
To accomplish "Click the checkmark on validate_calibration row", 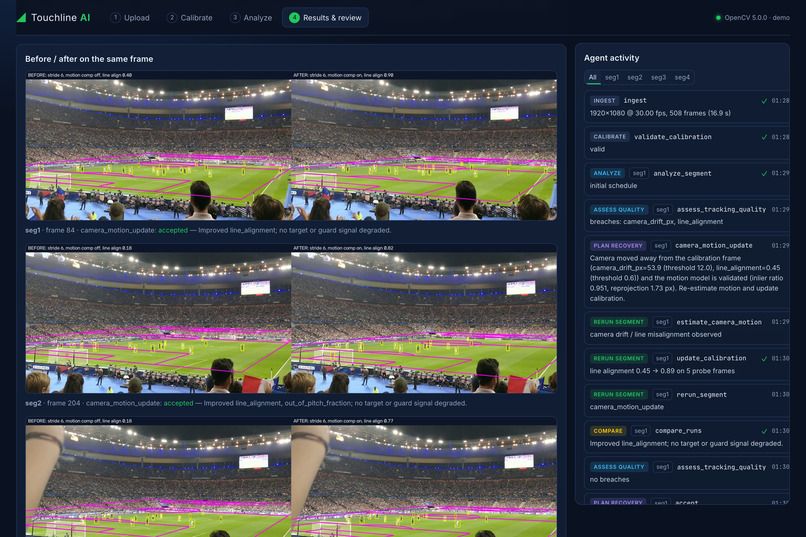I will point(764,137).
